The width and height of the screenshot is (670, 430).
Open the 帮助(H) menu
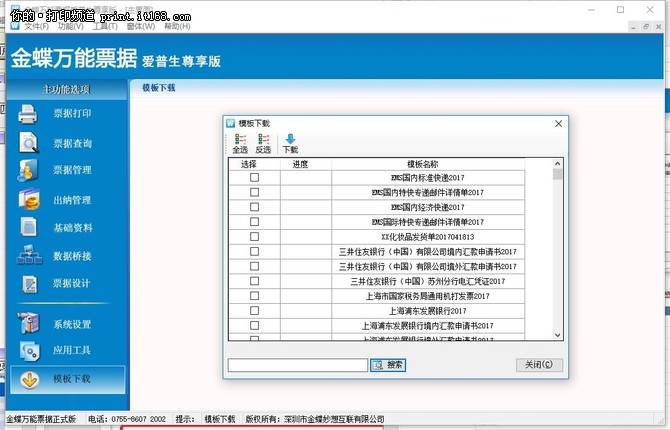point(177,27)
